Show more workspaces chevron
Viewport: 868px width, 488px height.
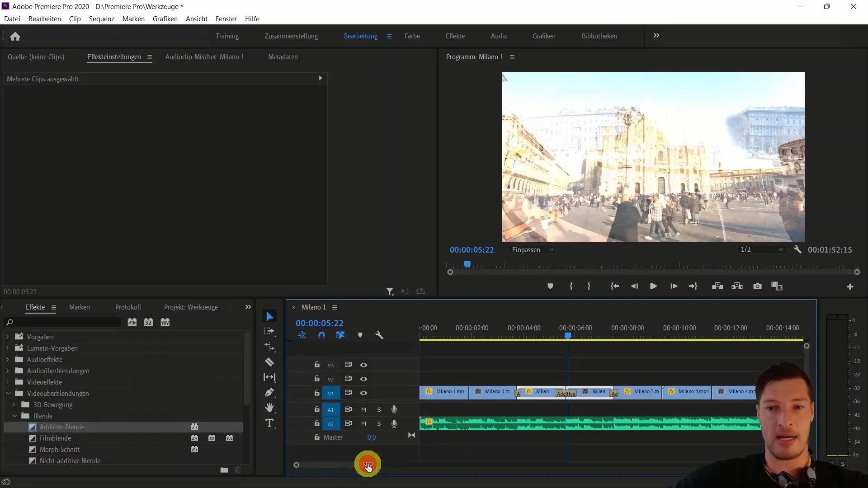[656, 36]
